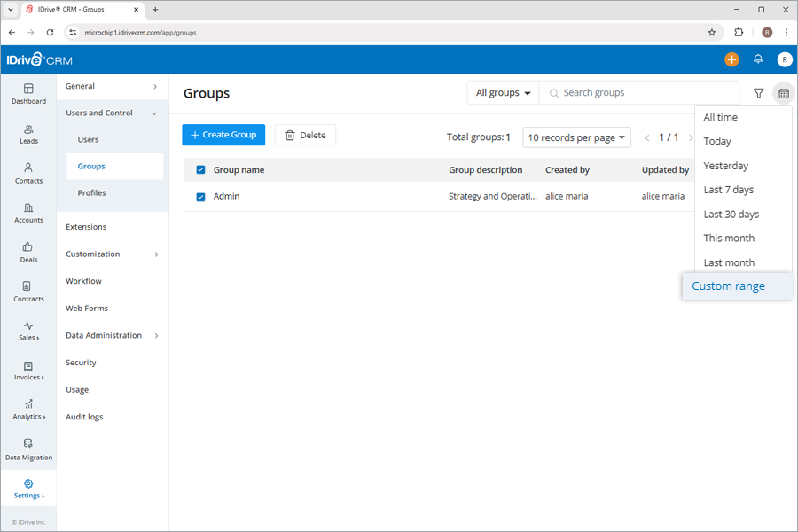
Task: Open the Data Migration section
Action: point(28,450)
